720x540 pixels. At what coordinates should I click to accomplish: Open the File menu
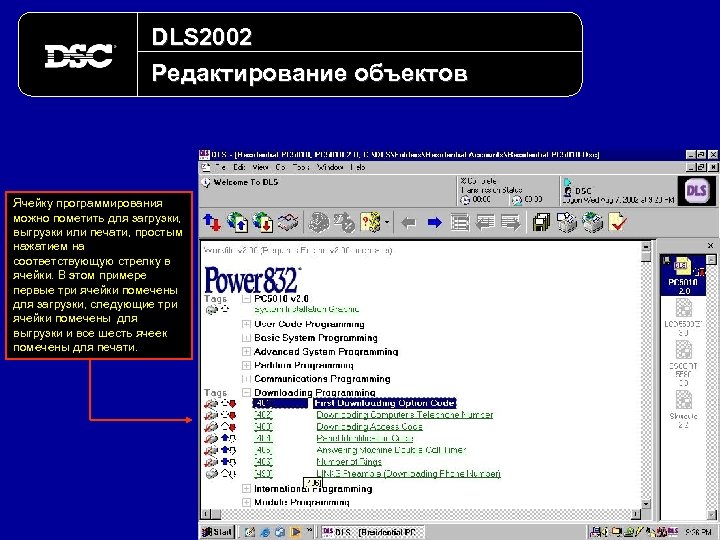[x=220, y=167]
